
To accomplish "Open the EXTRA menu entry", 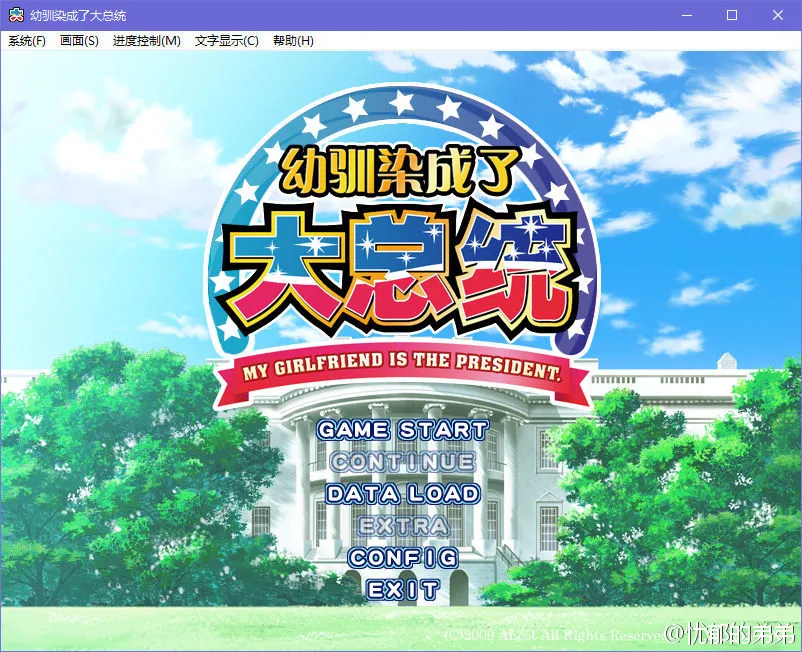I will 402,526.
